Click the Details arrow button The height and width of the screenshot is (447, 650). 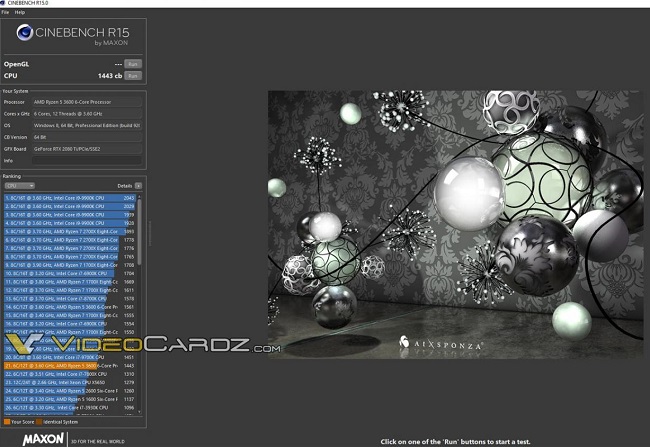tap(138, 186)
